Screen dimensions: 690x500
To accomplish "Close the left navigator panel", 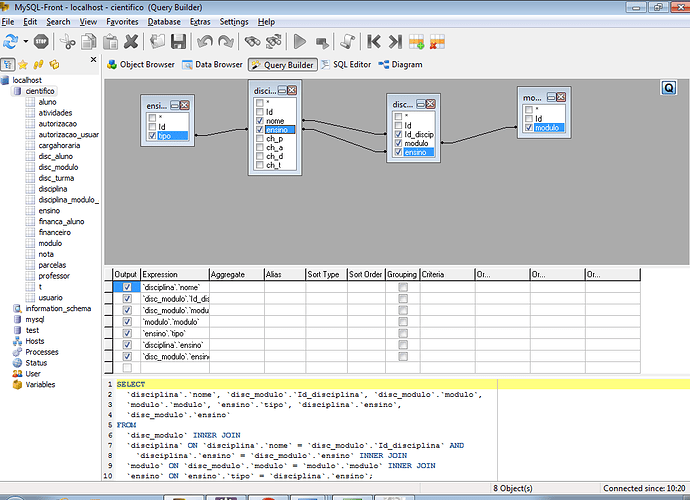I will 93,59.
